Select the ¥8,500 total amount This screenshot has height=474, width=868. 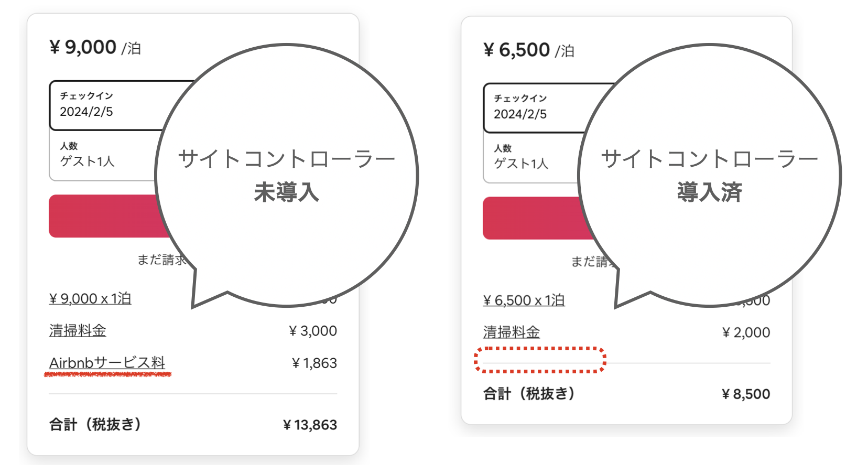click(x=745, y=394)
